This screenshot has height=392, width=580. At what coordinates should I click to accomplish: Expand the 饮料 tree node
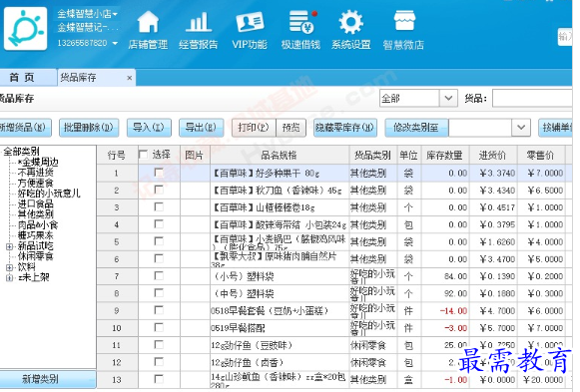(x=9, y=267)
